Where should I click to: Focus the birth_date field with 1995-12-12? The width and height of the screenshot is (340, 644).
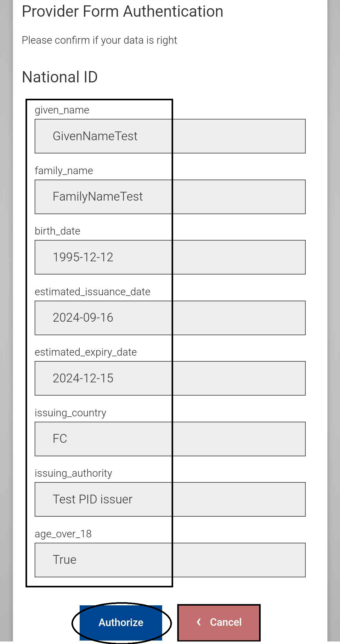(x=170, y=257)
